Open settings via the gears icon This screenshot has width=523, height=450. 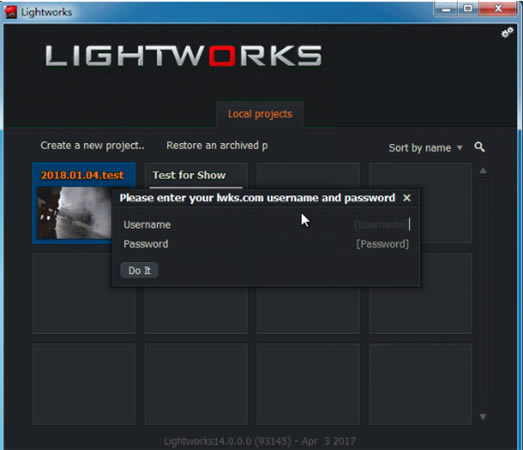[x=507, y=32]
